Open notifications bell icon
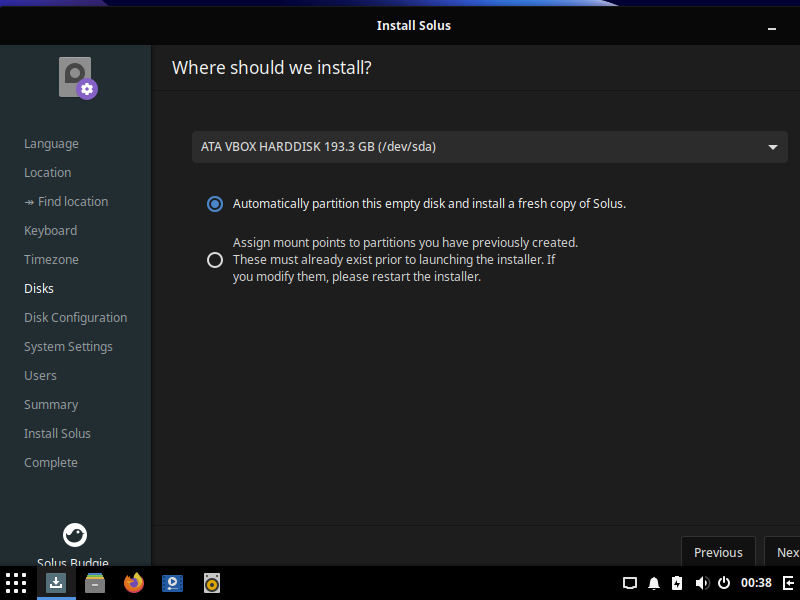This screenshot has width=800, height=600. (x=654, y=583)
